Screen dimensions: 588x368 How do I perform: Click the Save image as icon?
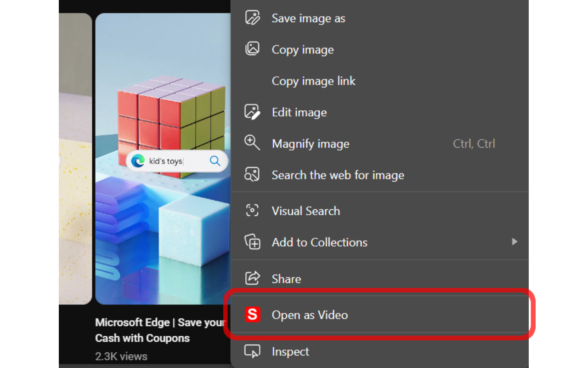click(x=252, y=18)
